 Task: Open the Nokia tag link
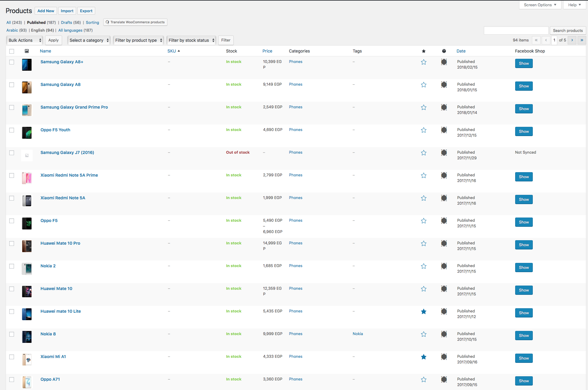pyautogui.click(x=358, y=334)
